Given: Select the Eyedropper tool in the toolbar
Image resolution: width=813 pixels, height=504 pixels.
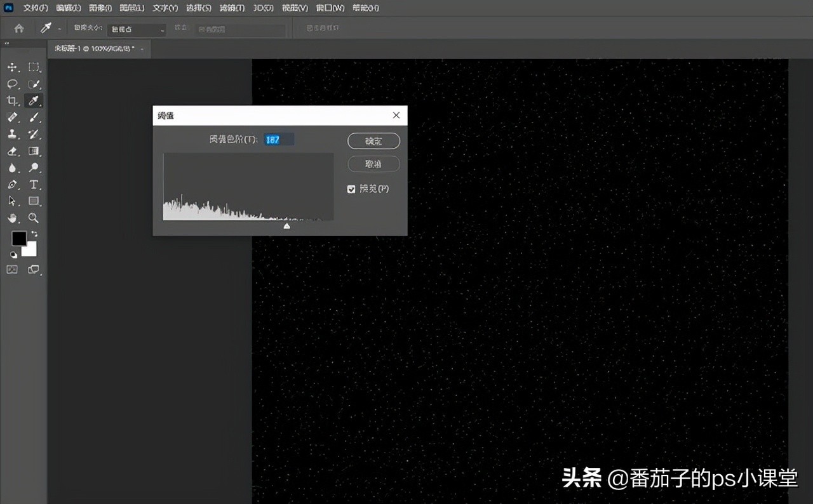Looking at the screenshot, I should click(34, 100).
